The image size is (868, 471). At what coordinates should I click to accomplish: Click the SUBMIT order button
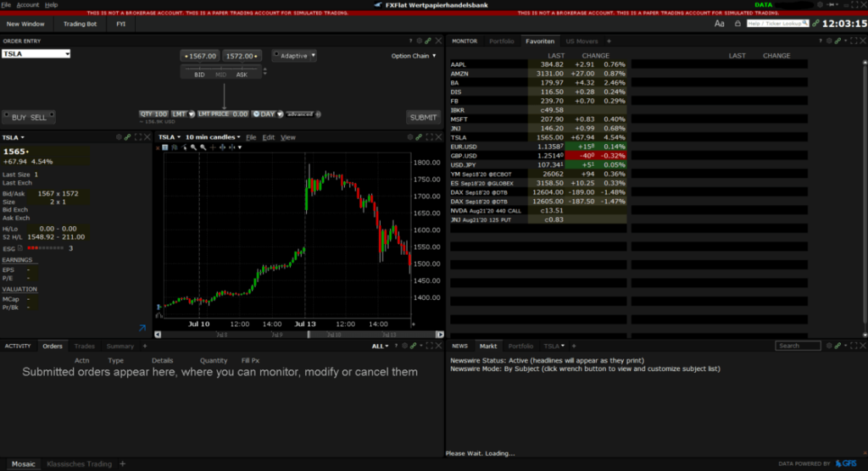tap(423, 118)
